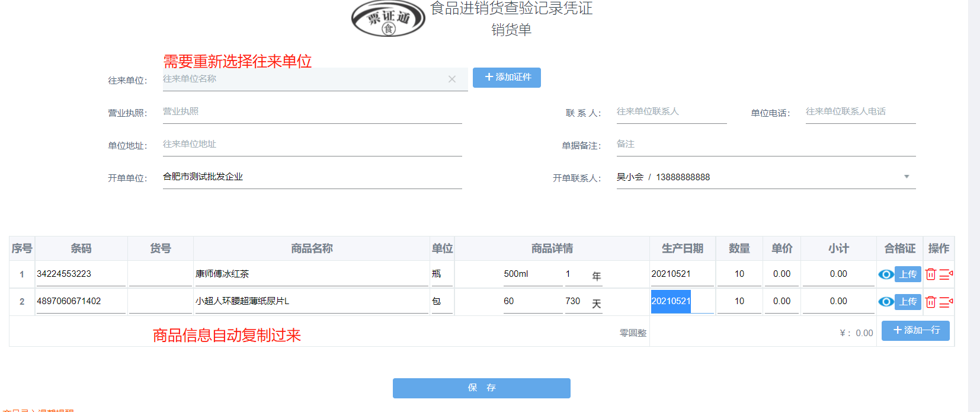
Task: Delete row 1 with the trash icon
Action: point(930,274)
